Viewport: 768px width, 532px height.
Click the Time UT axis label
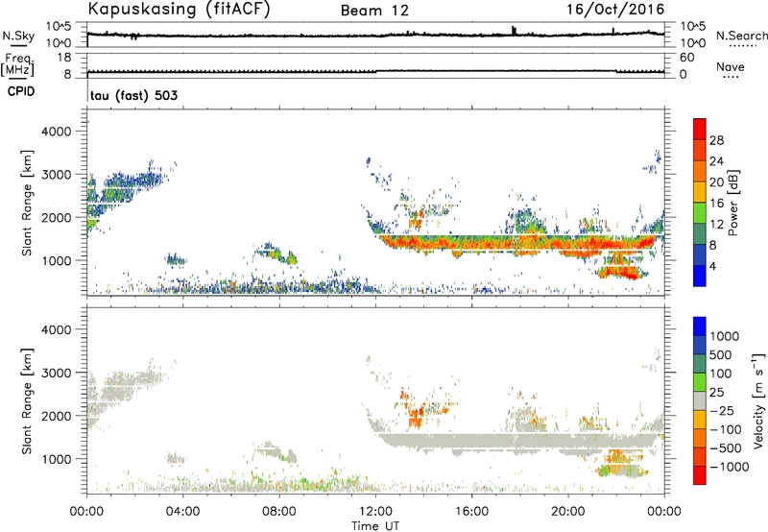375,525
